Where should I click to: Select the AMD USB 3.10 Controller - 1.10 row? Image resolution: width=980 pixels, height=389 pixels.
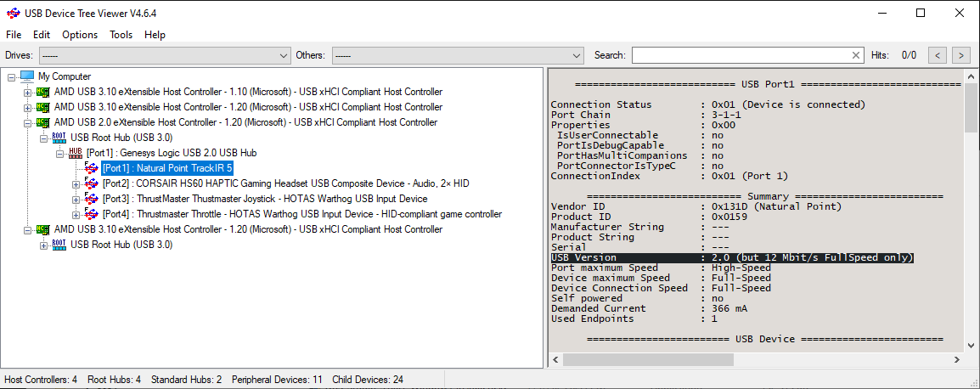pos(248,92)
